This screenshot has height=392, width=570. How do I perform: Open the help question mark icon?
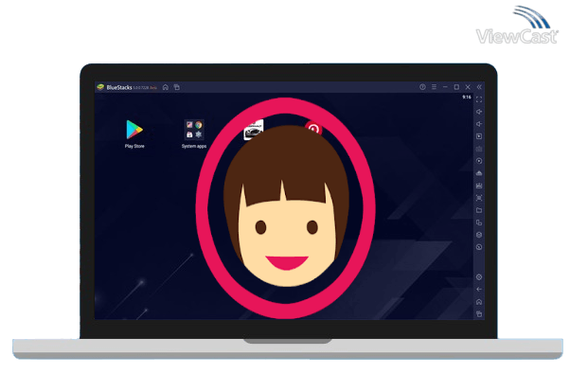click(422, 87)
